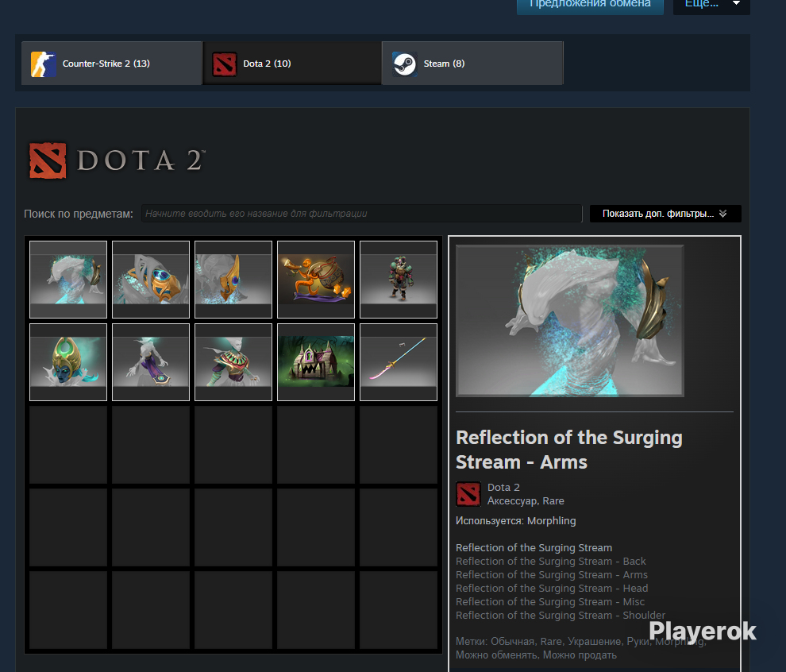Open the Counter-Strike 2 (13) inventory tab
The width and height of the screenshot is (786, 672).
pyautogui.click(x=111, y=64)
